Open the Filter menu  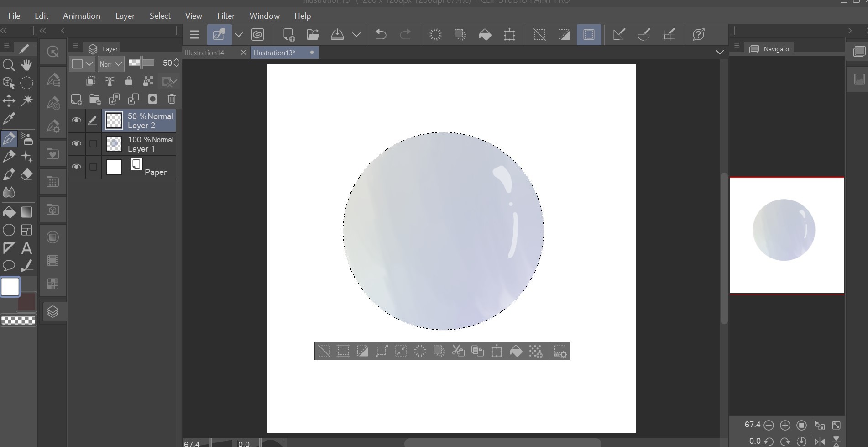[225, 16]
